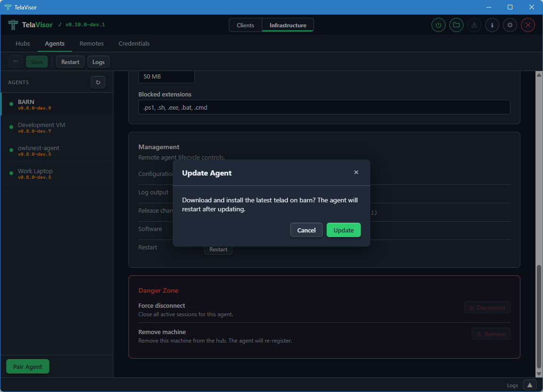The width and height of the screenshot is (543, 392).
Task: Switch to the Clients view
Action: pos(246,24)
